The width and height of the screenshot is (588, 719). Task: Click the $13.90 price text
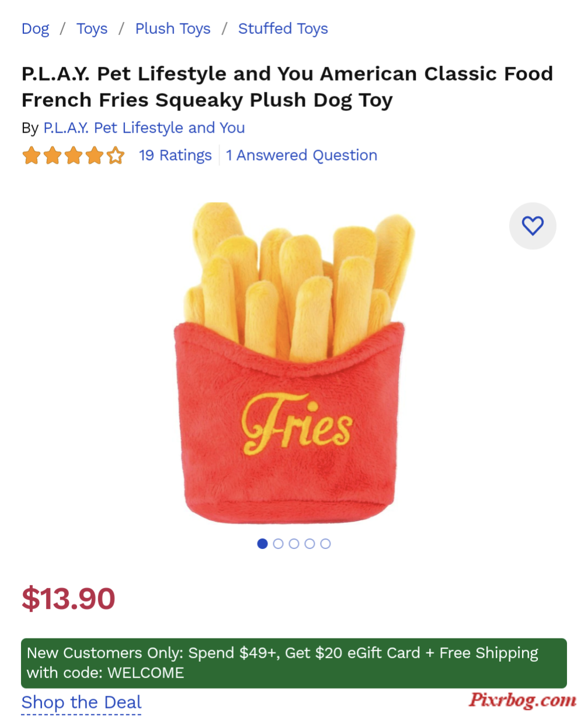[x=68, y=599]
